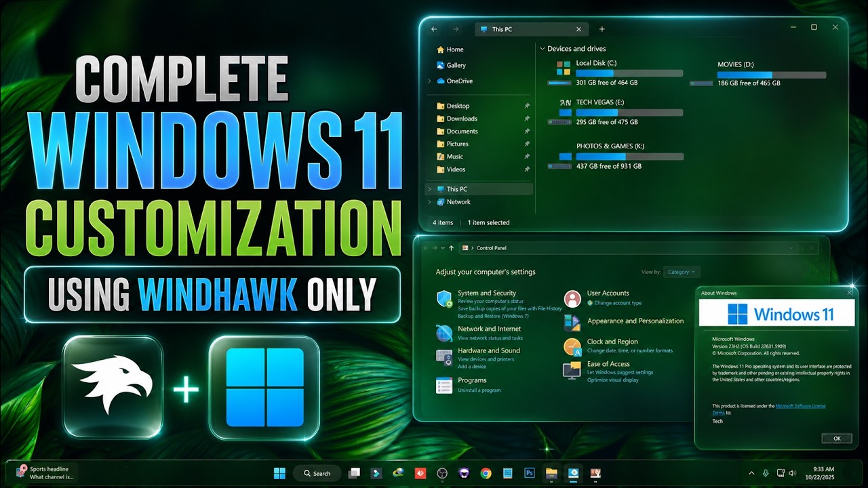Open System and Security category

[x=487, y=293]
